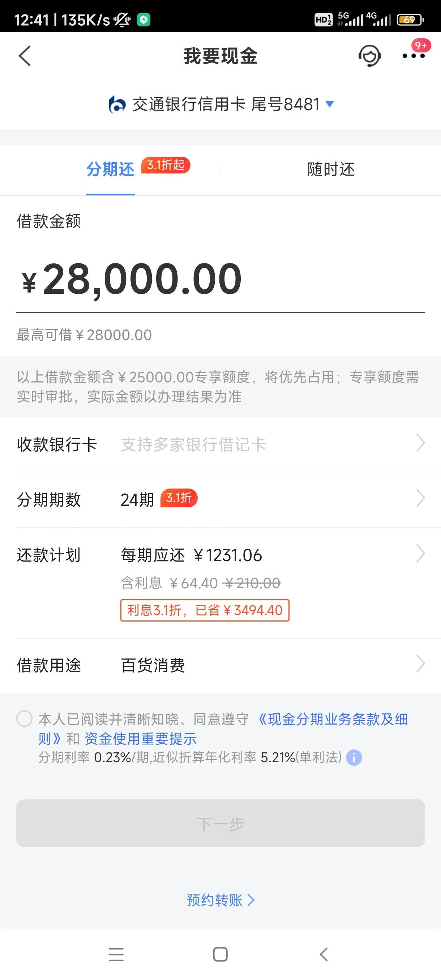Switch to 随时还 tab
The height and width of the screenshot is (980, 441).
click(331, 169)
